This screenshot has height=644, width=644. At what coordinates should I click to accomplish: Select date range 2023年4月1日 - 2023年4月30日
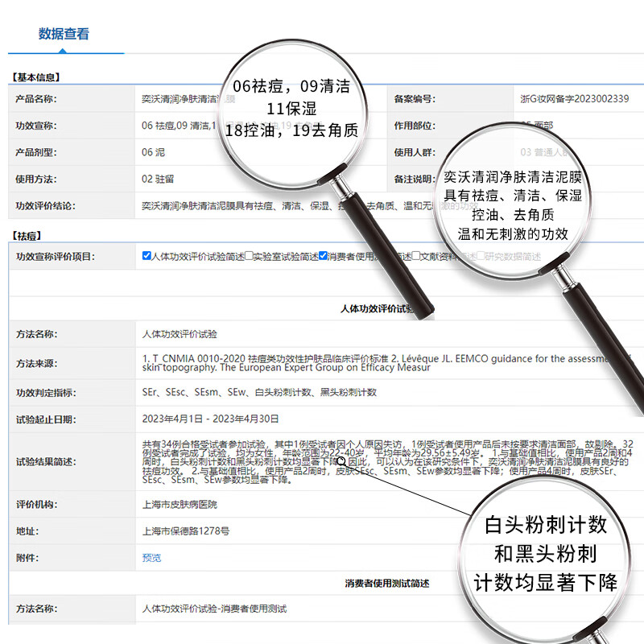pyautogui.click(x=210, y=419)
